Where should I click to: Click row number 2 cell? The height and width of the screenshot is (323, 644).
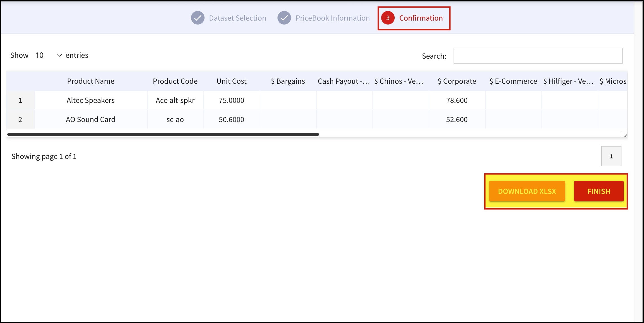pos(20,120)
